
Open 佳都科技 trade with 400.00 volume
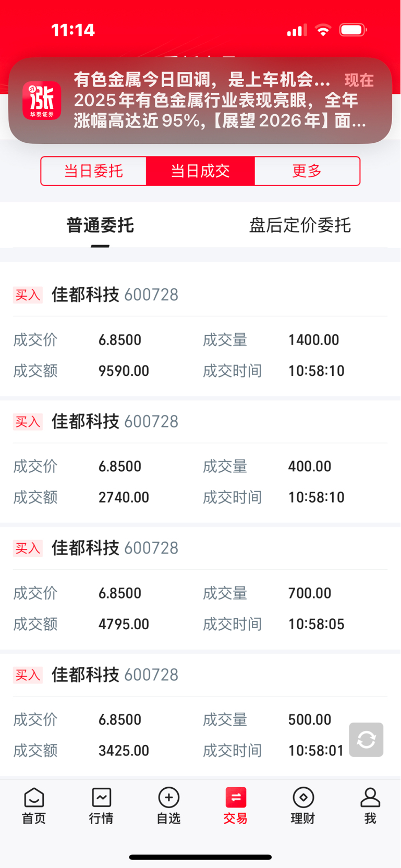click(x=200, y=481)
